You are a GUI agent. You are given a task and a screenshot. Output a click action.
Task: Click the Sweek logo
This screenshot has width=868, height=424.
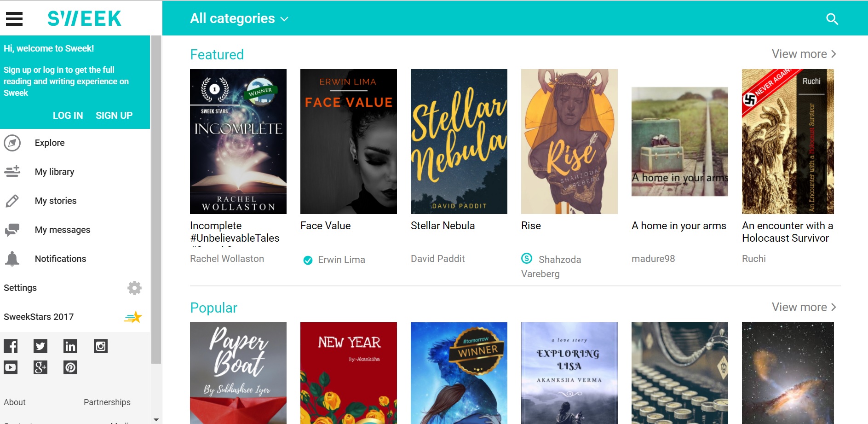click(x=85, y=18)
